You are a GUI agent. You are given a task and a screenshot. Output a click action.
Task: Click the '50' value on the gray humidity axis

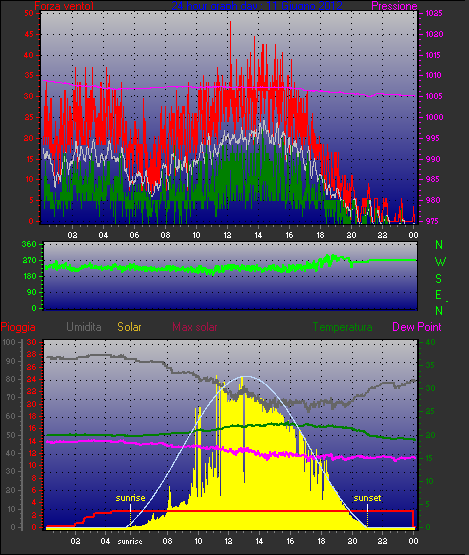click(11, 435)
